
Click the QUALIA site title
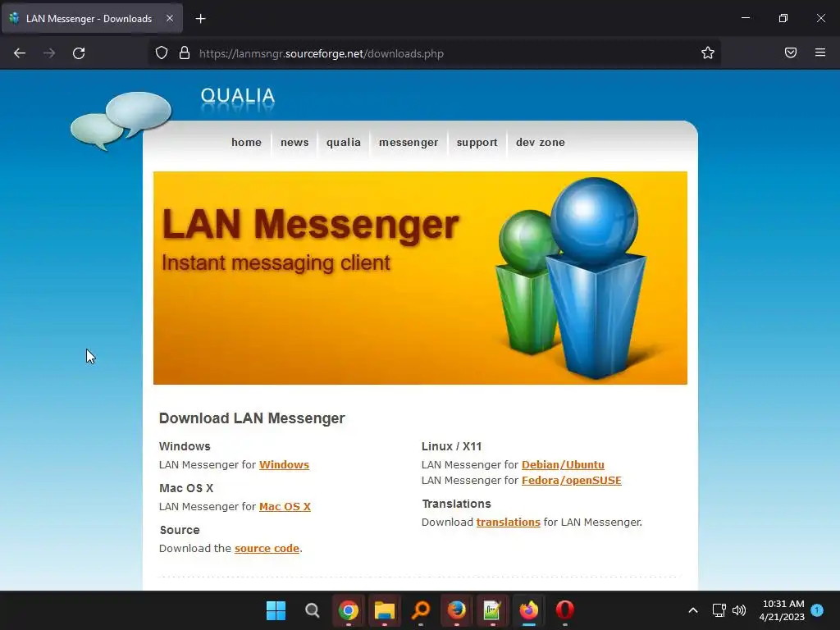click(237, 97)
